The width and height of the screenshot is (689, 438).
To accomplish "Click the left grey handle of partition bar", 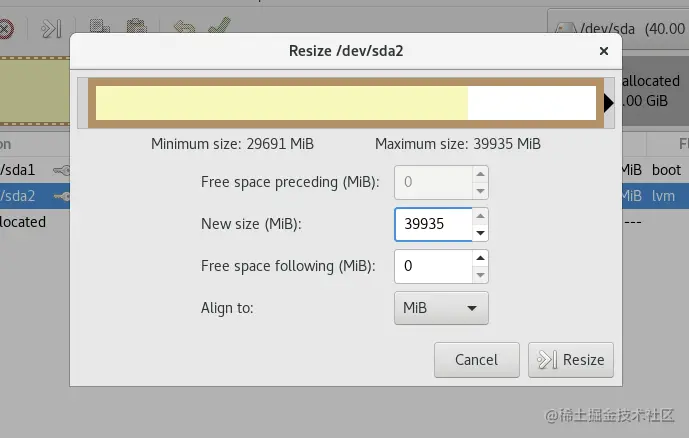I will pos(83,103).
